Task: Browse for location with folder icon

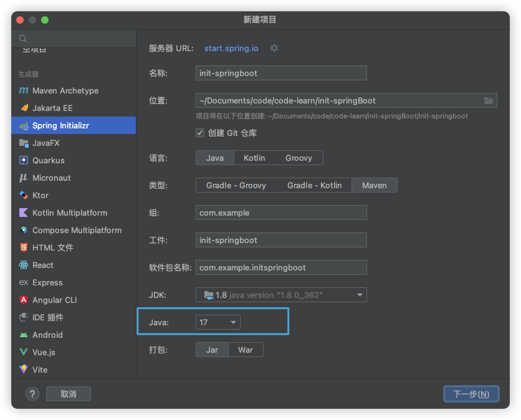Action: pyautogui.click(x=488, y=100)
